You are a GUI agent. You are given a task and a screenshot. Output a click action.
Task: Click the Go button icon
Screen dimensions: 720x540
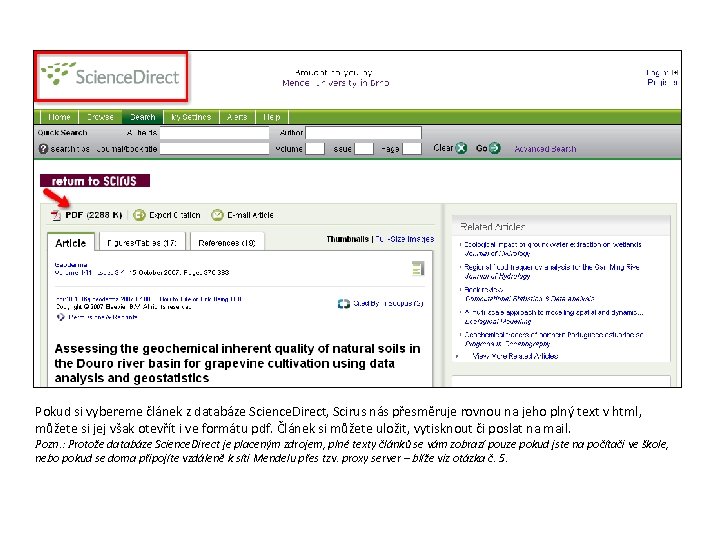pos(495,148)
